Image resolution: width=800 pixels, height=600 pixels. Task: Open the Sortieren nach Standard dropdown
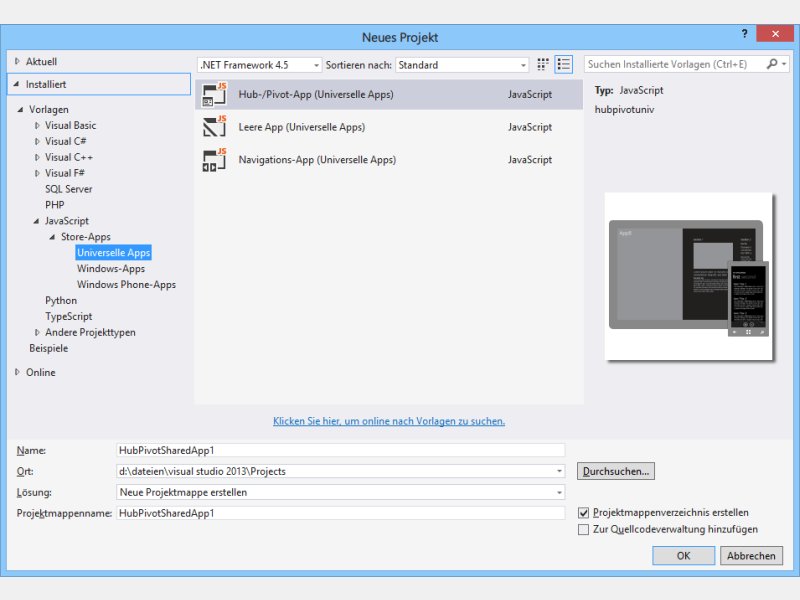tap(523, 65)
